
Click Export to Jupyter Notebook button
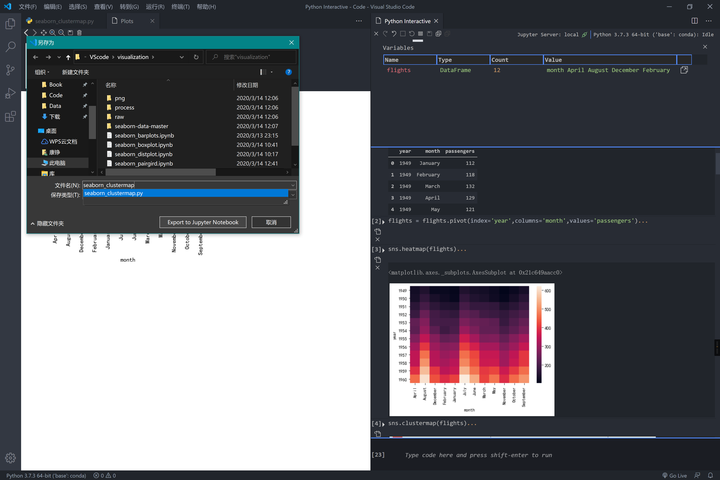[202, 222]
